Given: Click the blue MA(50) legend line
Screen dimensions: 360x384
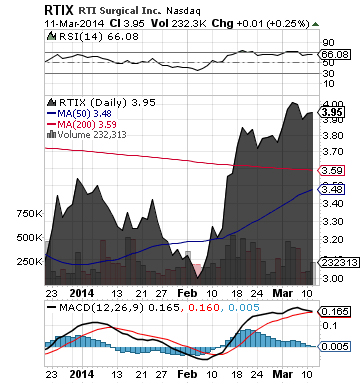Looking at the screenshot, I should click(51, 114).
